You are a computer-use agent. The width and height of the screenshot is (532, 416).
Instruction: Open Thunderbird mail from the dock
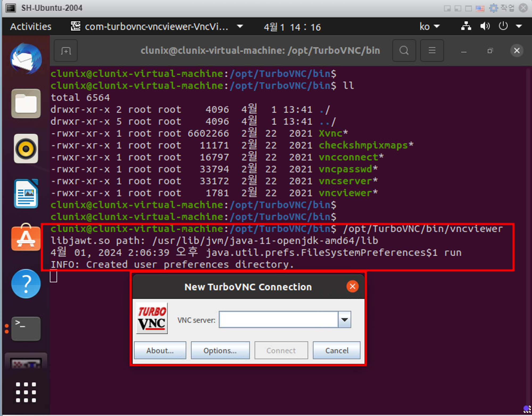26,59
